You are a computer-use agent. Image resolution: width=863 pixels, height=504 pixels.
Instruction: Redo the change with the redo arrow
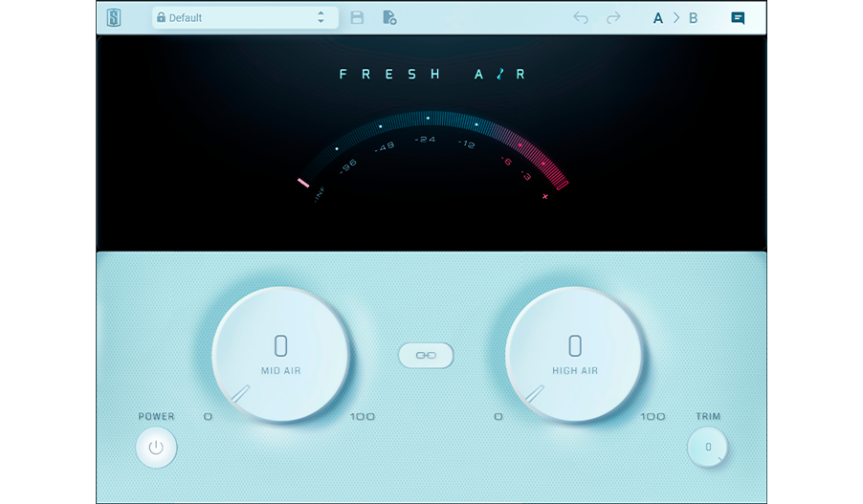pos(613,18)
